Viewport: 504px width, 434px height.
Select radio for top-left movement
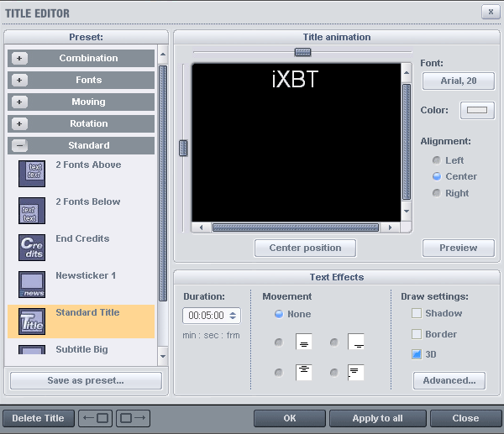coord(334,373)
